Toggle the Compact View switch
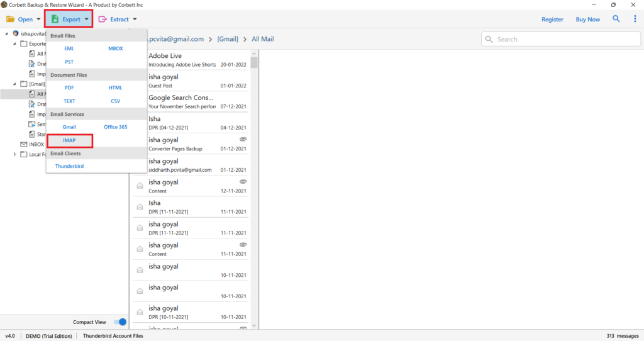 [x=121, y=321]
